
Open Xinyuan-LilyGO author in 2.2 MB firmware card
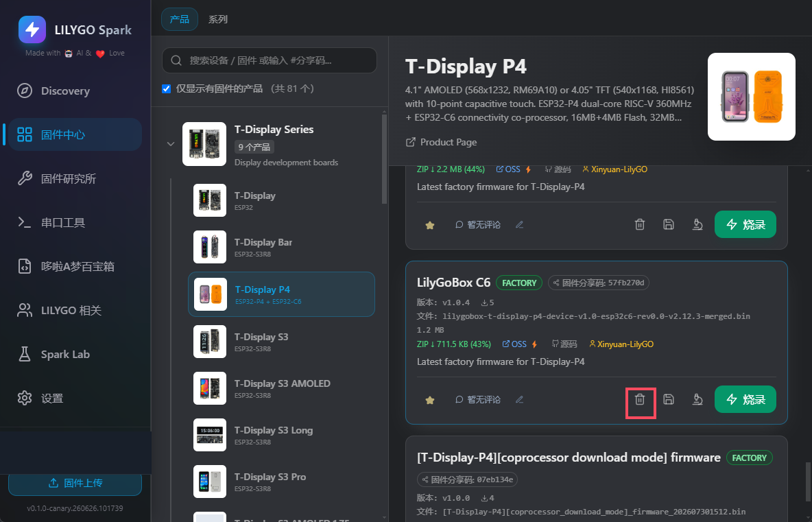click(x=615, y=169)
